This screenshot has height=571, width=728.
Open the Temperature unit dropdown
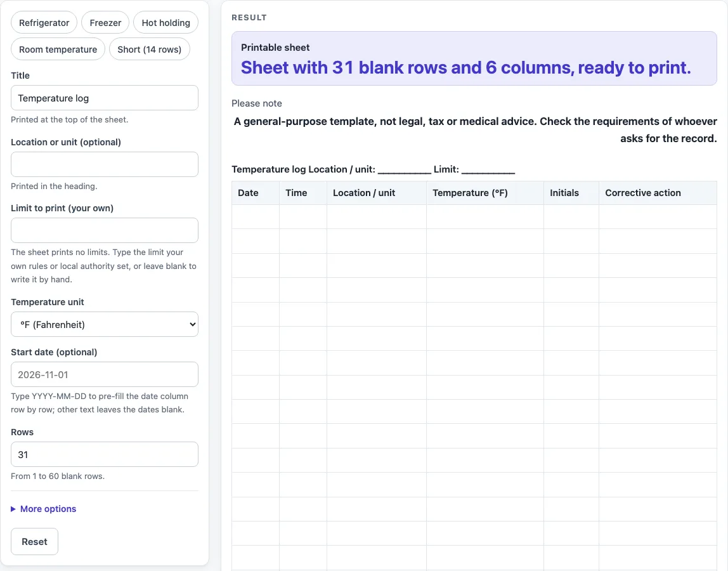coord(105,324)
